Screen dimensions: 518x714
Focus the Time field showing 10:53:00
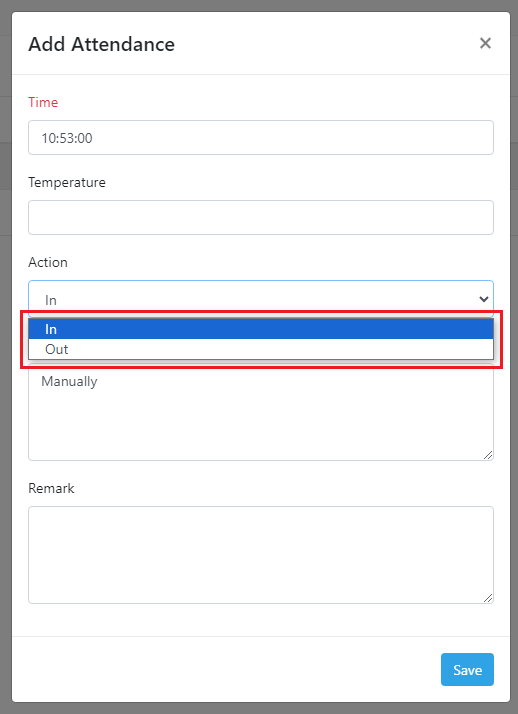(261, 138)
